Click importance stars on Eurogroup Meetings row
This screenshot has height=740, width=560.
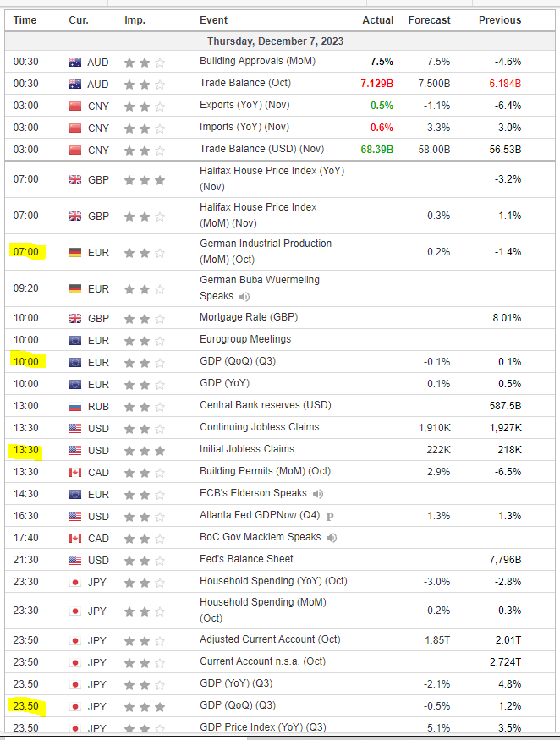[144, 340]
